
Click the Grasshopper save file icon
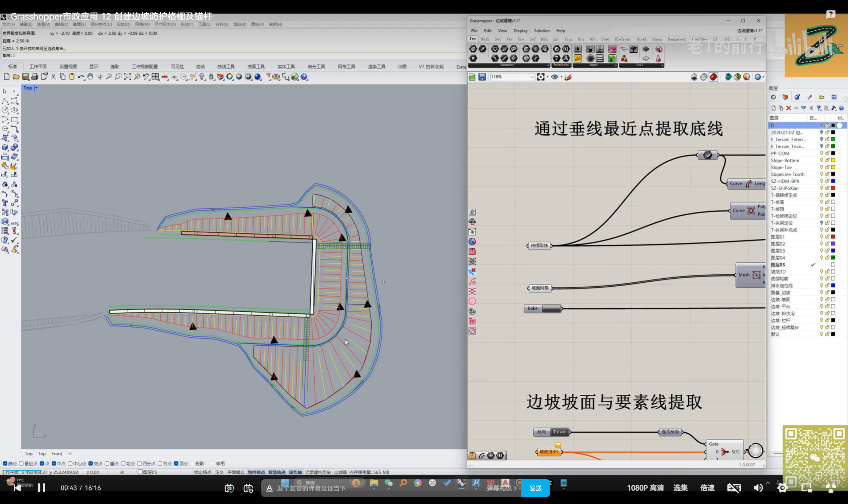pyautogui.click(x=482, y=77)
